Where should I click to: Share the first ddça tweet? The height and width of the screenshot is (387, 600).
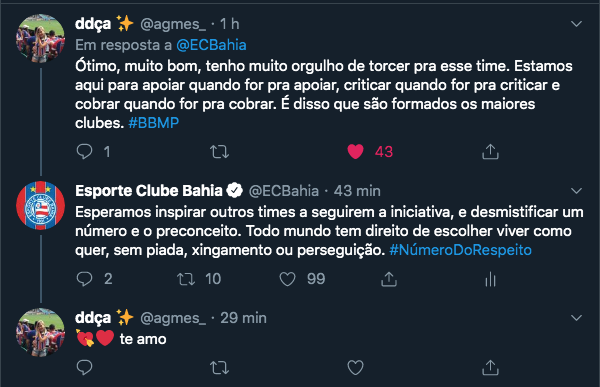490,152
